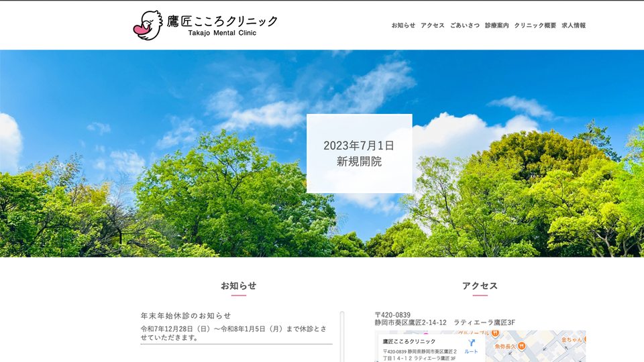Click 求人情報 in the header navigation
Image resolution: width=644 pixels, height=362 pixels.
pyautogui.click(x=574, y=25)
